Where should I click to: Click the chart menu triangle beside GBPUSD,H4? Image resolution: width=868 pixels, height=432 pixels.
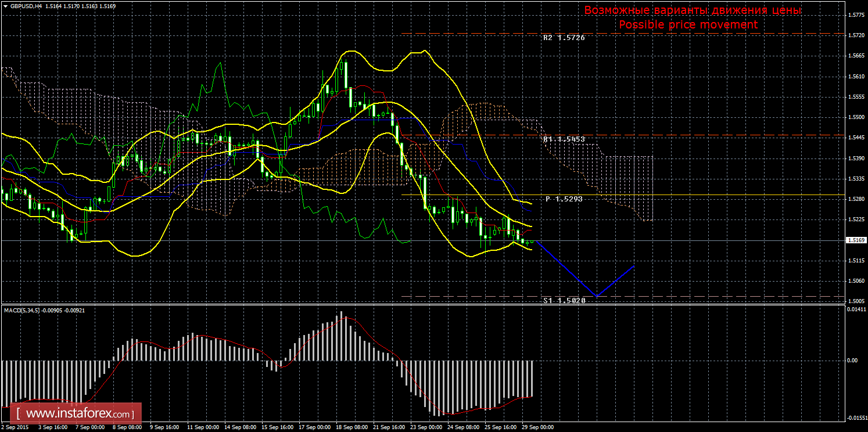[x=5, y=6]
